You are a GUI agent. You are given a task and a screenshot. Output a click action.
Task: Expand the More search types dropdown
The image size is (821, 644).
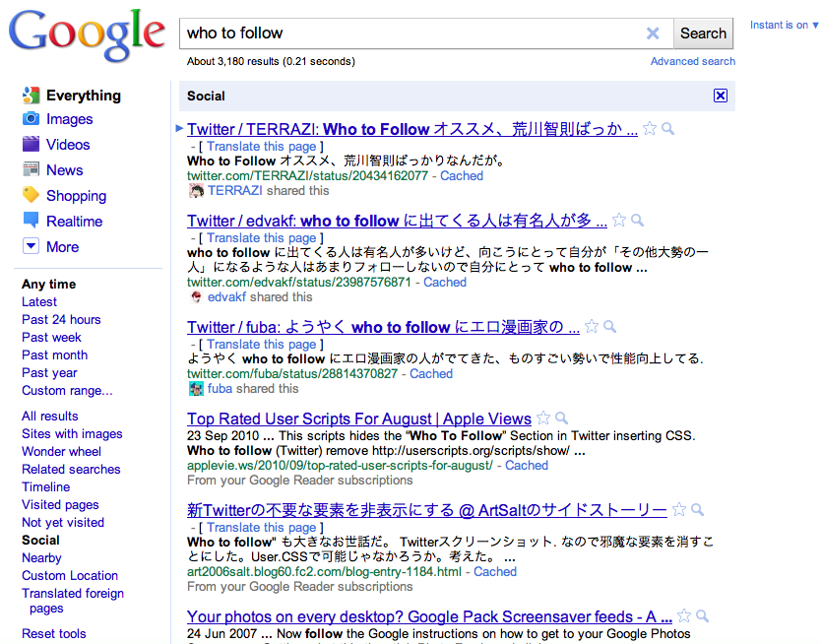(x=31, y=246)
